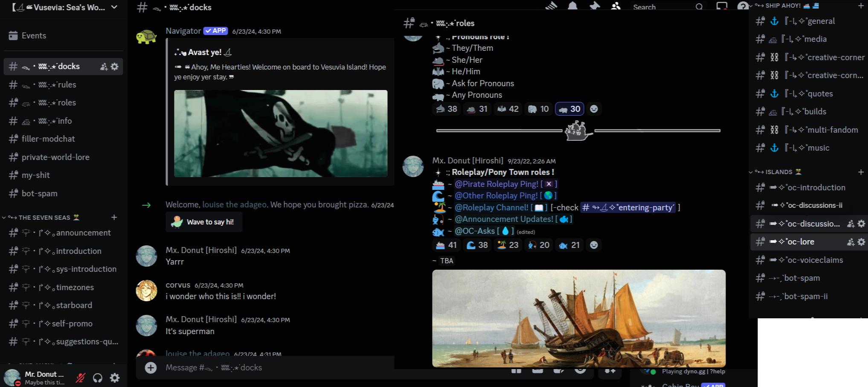The width and height of the screenshot is (868, 387).
Task: Open the rules channel
Action: (x=63, y=85)
